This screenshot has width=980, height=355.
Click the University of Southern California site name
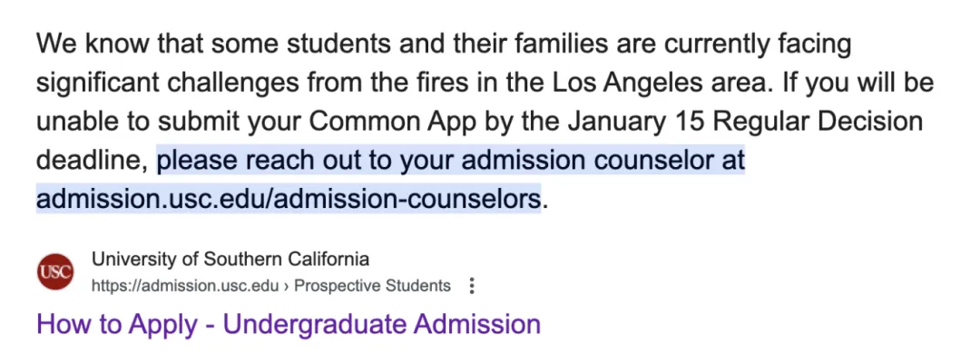pos(230,258)
